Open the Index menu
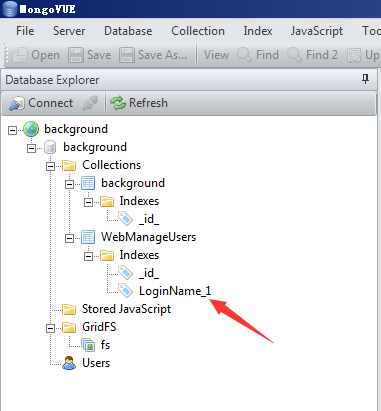Viewport: 381px width, 411px height. (x=258, y=31)
